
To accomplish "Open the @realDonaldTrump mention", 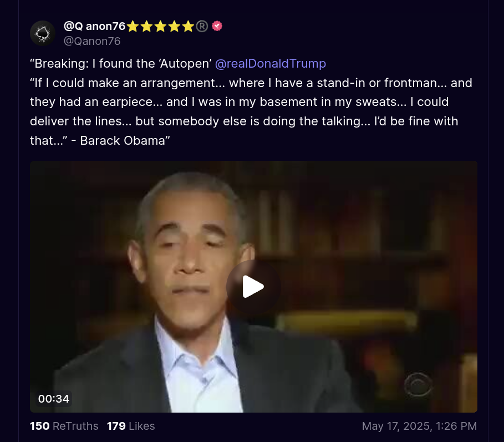I will tap(271, 63).
